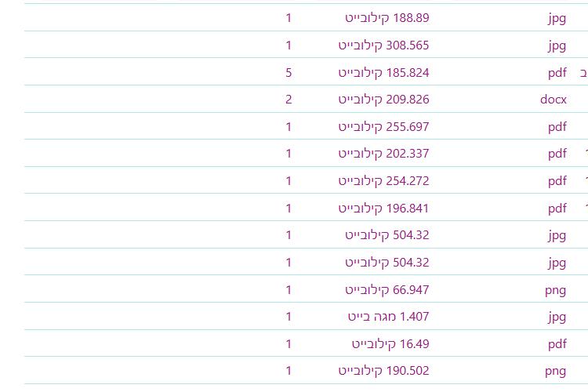Select the count value 2
The image size is (588, 392).
point(289,100)
